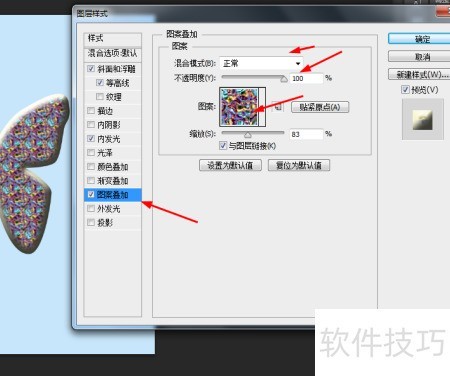Click the pattern thumbnail swatch
450x376 pixels.
click(239, 107)
